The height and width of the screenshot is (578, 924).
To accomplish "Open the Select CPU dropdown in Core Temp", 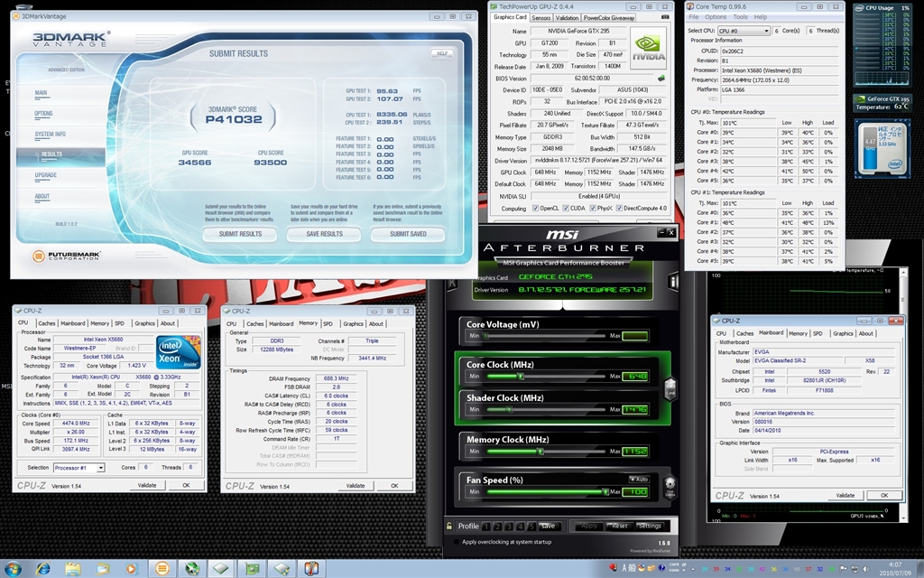I will pyautogui.click(x=744, y=31).
